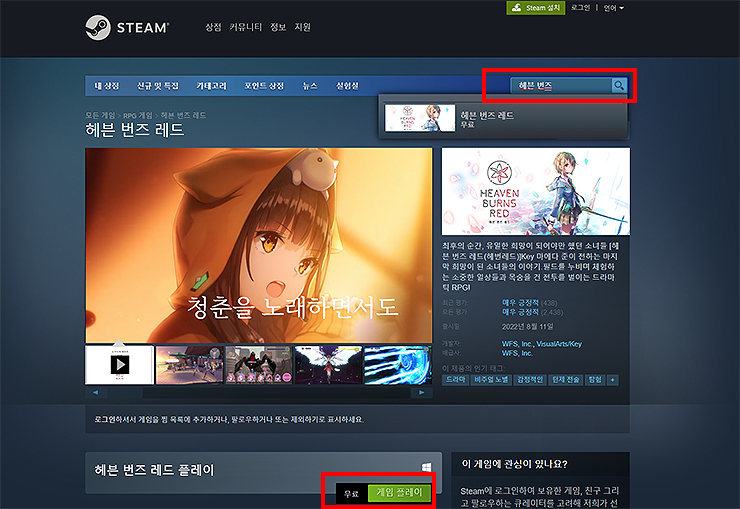This screenshot has width=740, height=509.
Task: Click inside the store search field
Action: [x=561, y=85]
